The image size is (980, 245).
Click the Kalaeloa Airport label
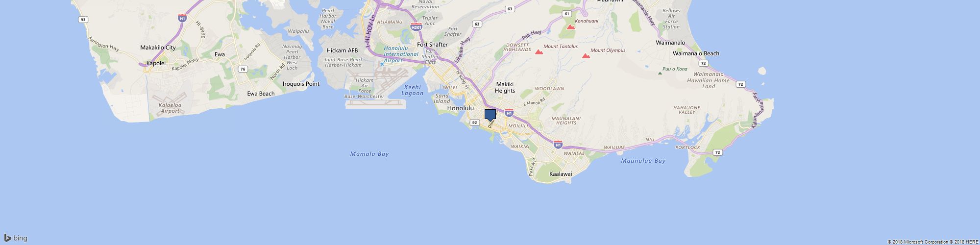170,108
